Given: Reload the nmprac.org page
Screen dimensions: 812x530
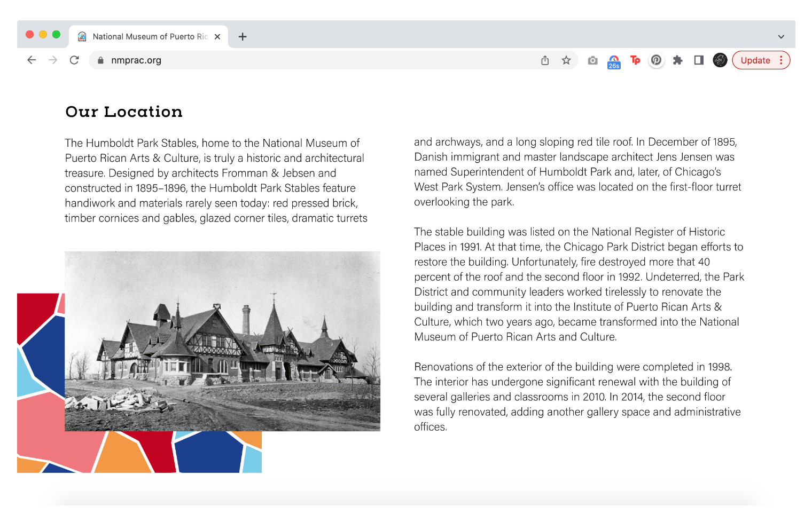Looking at the screenshot, I should point(74,60).
